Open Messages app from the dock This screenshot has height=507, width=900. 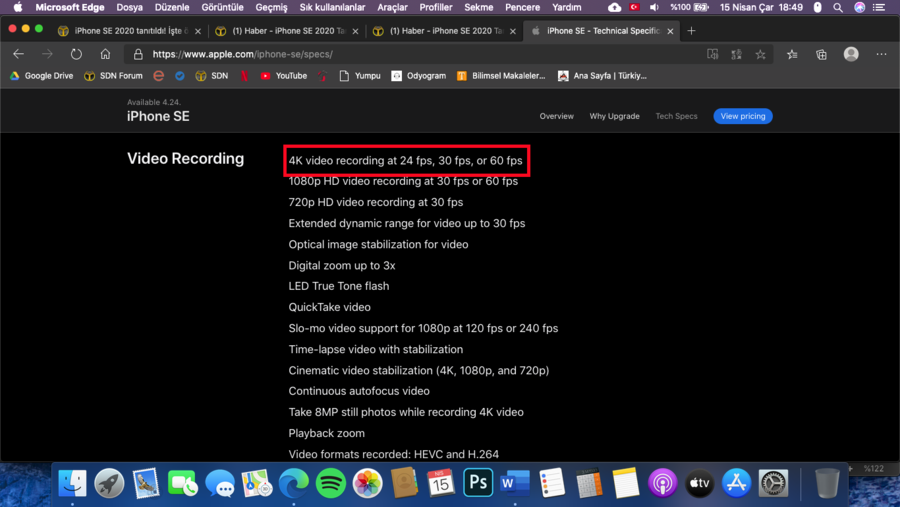[220, 483]
